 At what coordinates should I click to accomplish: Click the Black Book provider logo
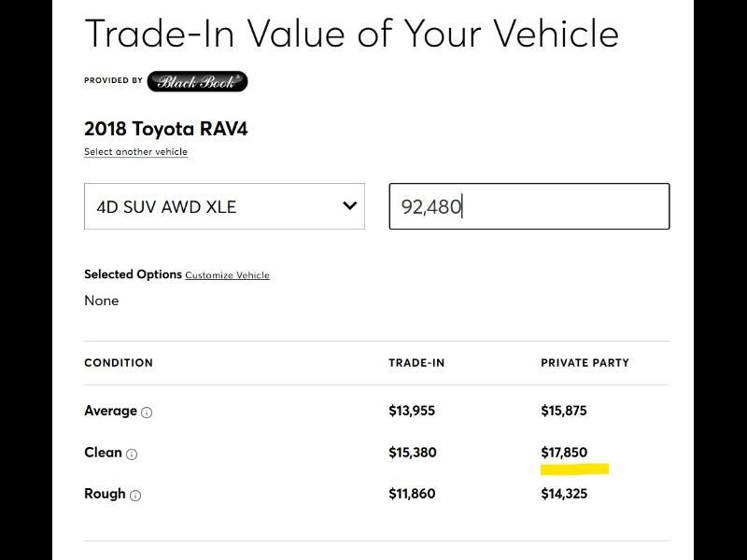(x=195, y=81)
